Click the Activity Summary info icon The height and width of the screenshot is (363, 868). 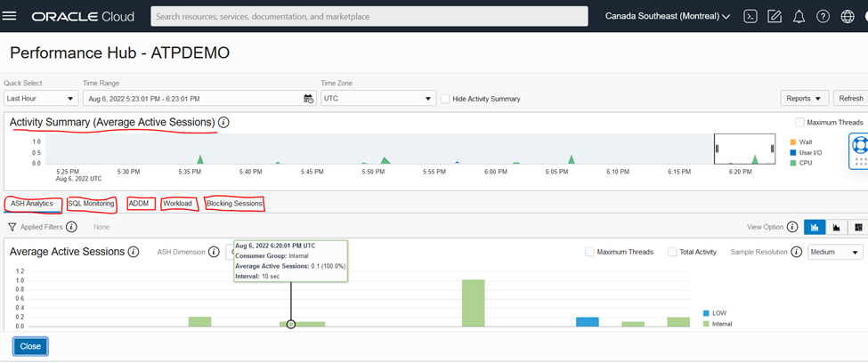point(223,122)
